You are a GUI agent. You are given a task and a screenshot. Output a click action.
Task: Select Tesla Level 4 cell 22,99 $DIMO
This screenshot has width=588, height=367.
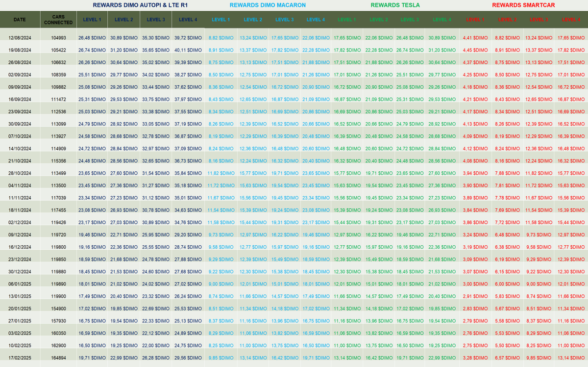pyautogui.click(x=441, y=358)
